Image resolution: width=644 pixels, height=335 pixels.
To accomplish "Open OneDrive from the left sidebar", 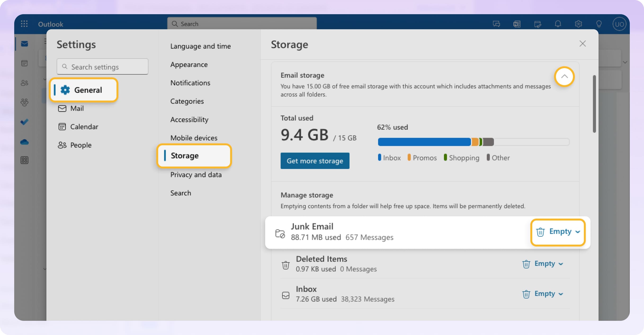I will tap(24, 142).
